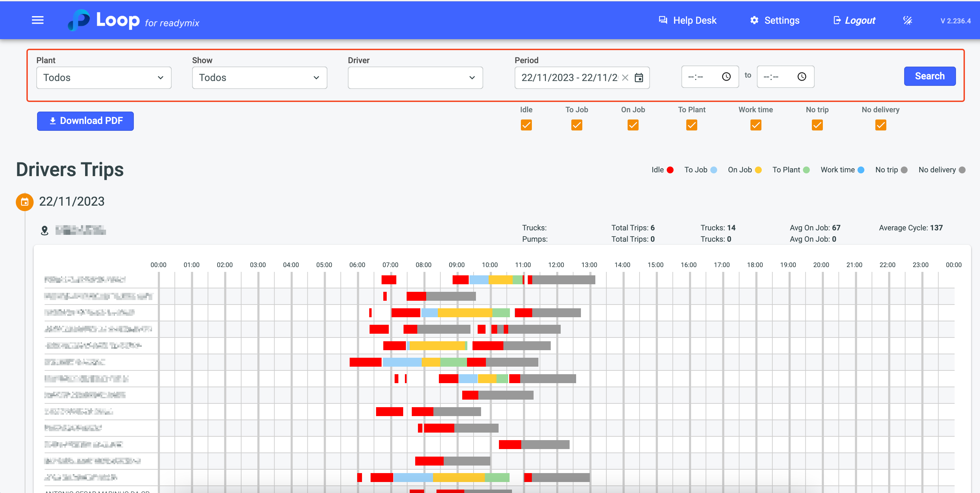Click the plant location pin icon
The width and height of the screenshot is (980, 493).
[x=45, y=231]
